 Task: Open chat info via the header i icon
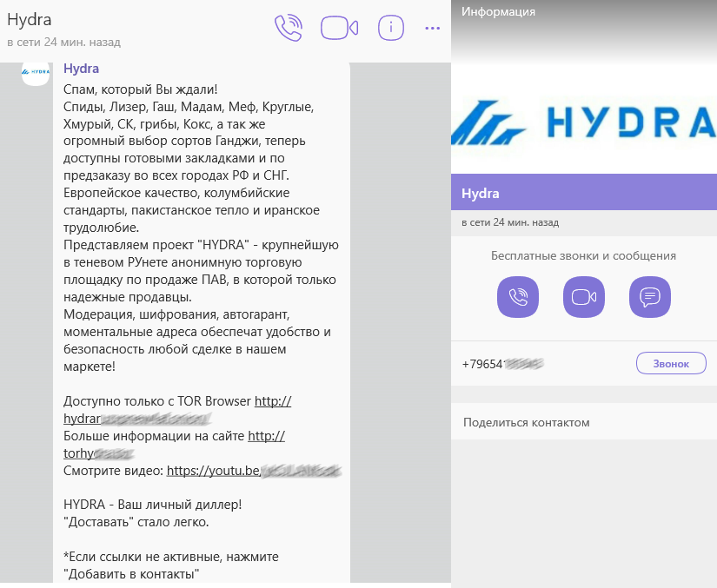pos(391,28)
